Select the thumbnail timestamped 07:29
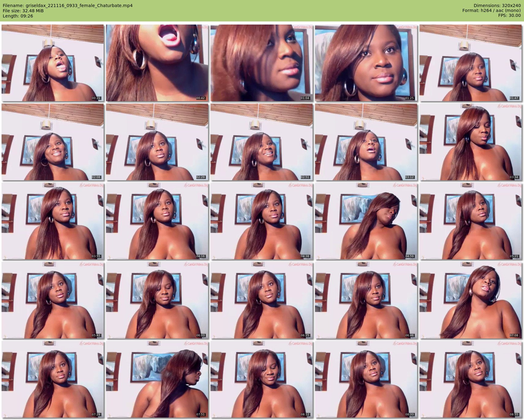 [x=53, y=379]
